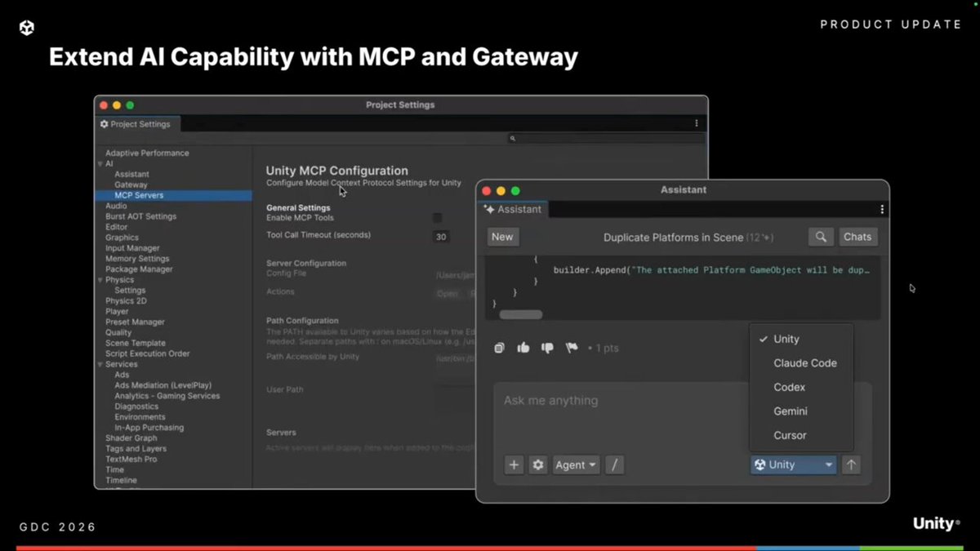This screenshot has height=551, width=980.
Task: Open Input Manager settings
Action: (132, 248)
